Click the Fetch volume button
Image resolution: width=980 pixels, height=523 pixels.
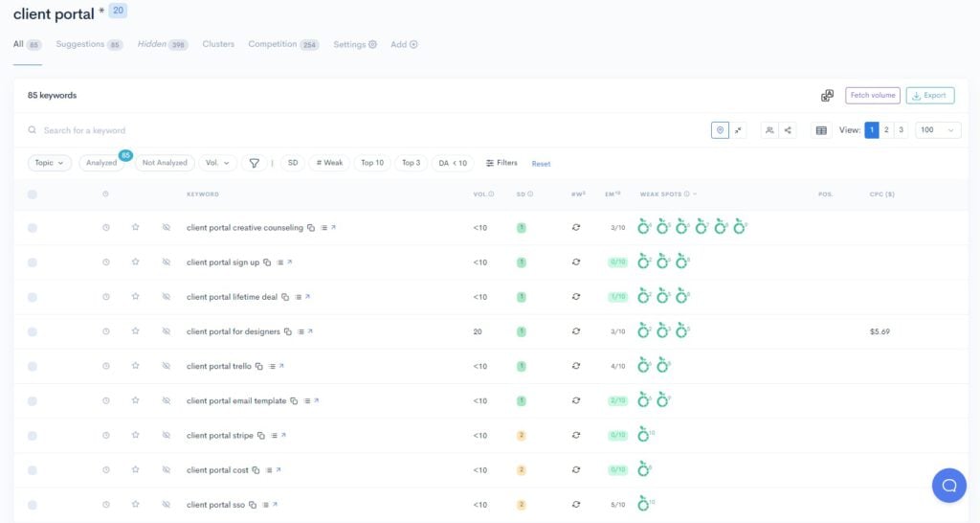tap(872, 96)
